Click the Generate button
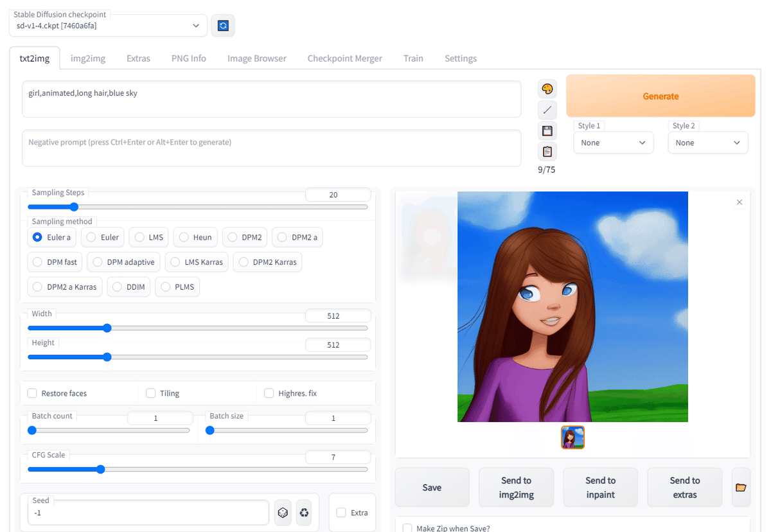 660,96
